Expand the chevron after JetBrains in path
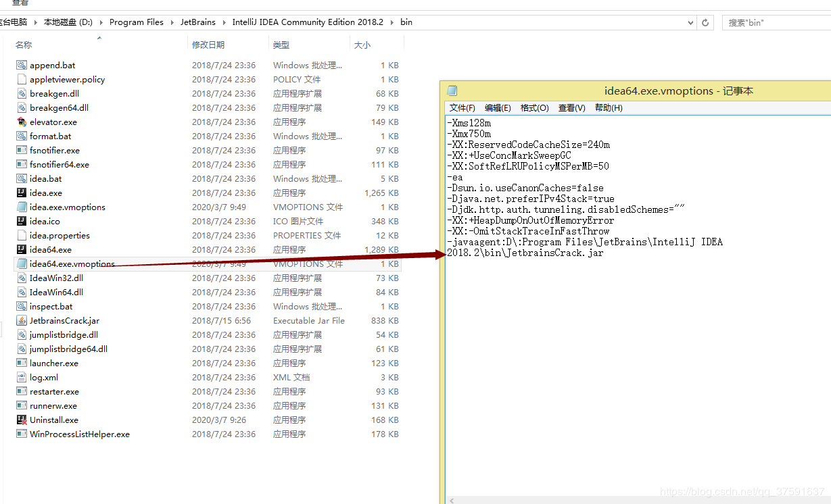This screenshot has height=504, width=831. (x=224, y=22)
